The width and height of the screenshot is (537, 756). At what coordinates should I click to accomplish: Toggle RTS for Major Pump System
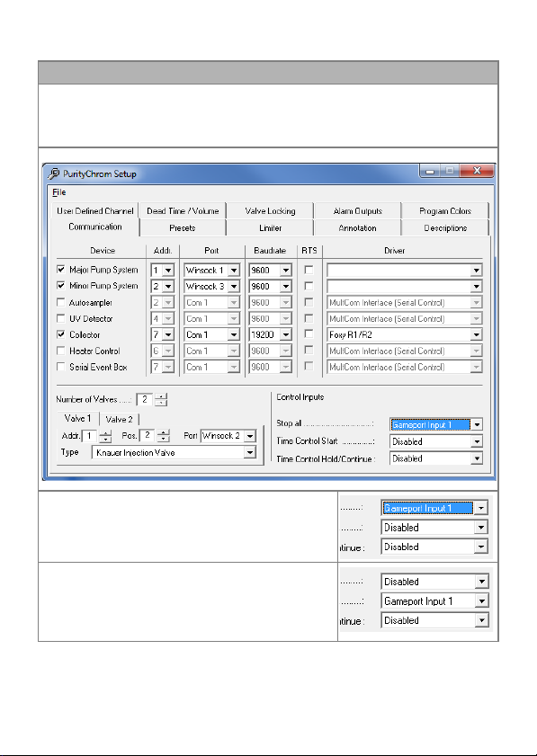tap(309, 270)
